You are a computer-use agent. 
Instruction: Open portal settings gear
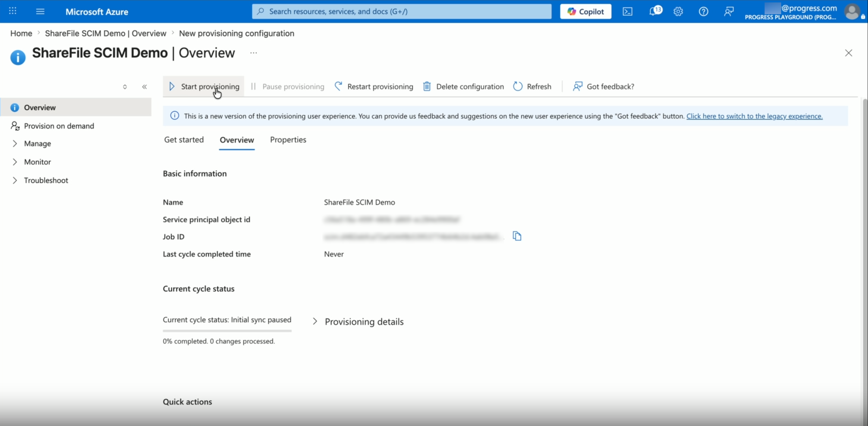coord(678,11)
